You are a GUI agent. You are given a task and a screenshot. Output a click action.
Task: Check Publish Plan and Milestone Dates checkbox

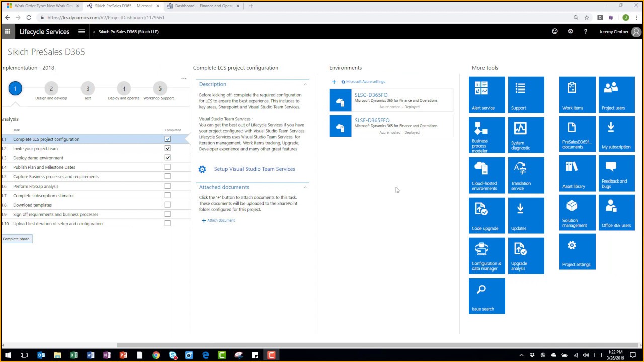167,167
